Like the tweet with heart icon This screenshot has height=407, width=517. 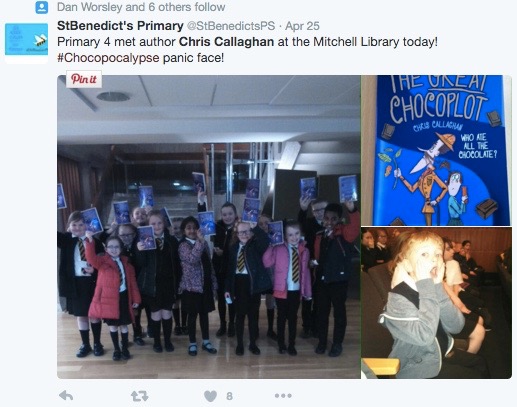point(210,396)
